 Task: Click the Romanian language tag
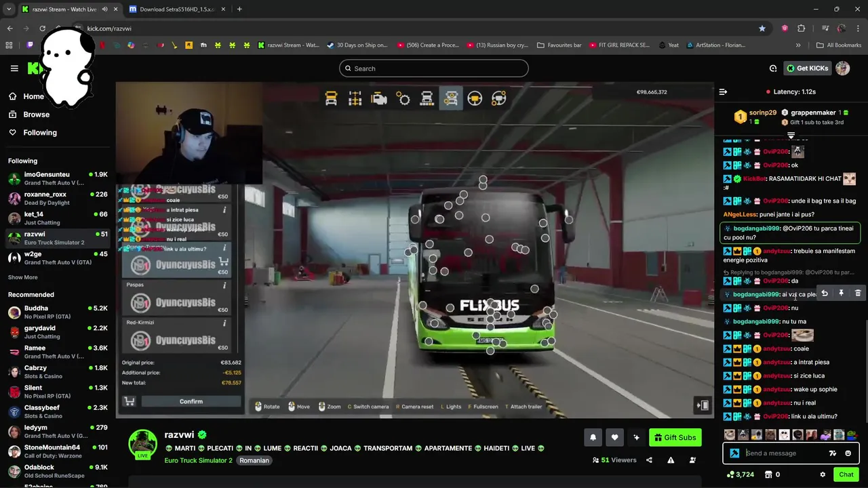(x=254, y=461)
